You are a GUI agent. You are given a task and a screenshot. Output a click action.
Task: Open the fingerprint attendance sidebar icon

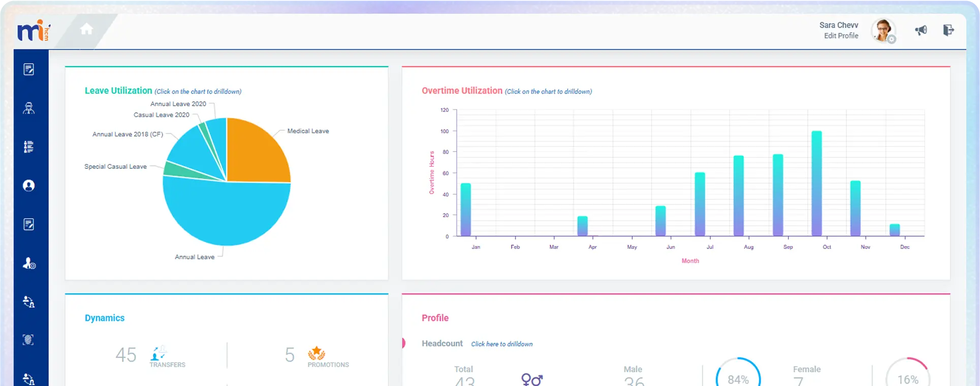pos(28,340)
